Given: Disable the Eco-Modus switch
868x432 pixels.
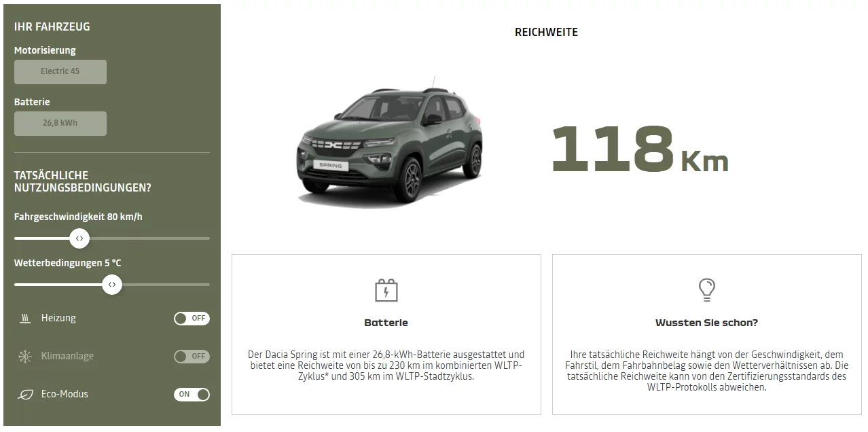Looking at the screenshot, I should point(192,395).
